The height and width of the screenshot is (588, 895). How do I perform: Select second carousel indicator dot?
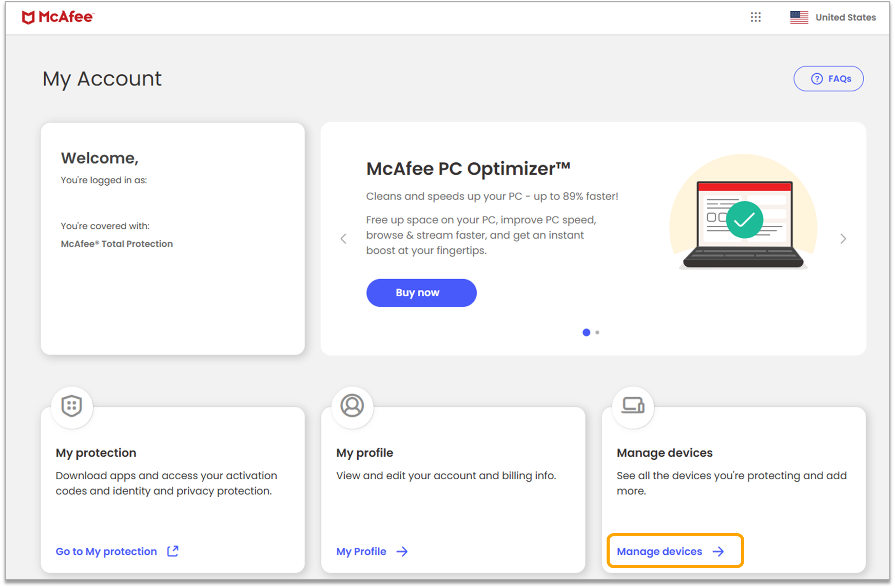point(597,332)
